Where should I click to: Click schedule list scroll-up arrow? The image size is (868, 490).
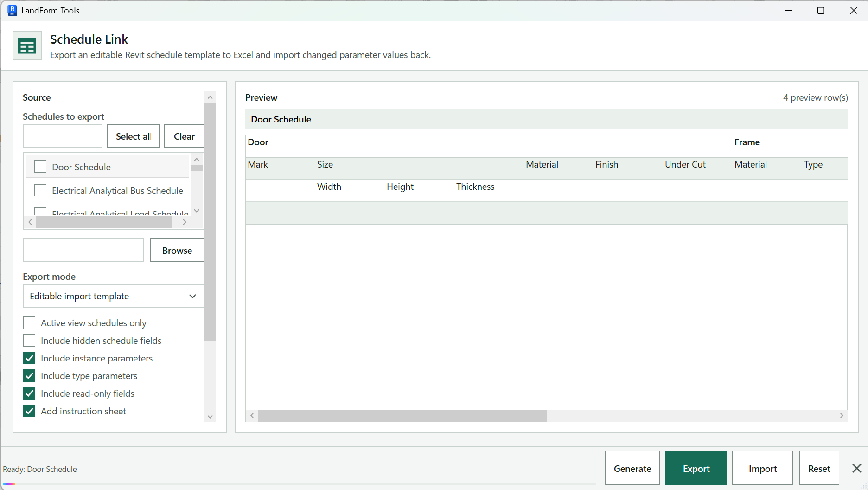pos(197,160)
